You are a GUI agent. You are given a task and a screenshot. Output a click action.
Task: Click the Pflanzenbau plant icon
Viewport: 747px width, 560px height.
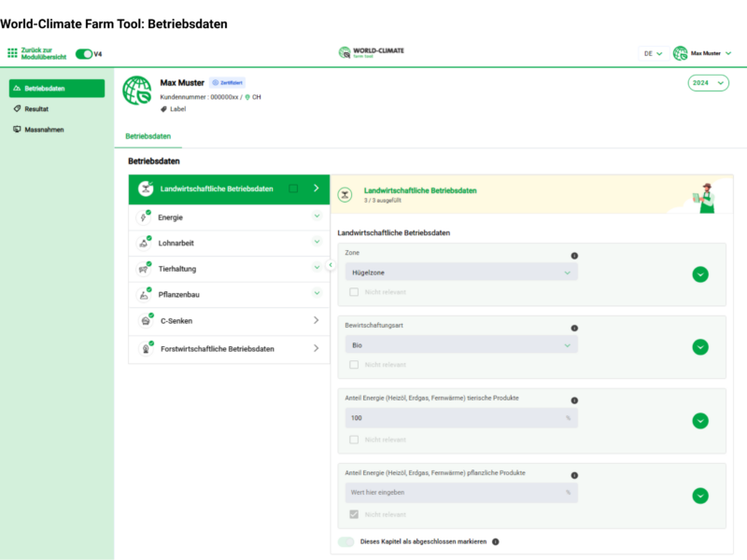[144, 295]
